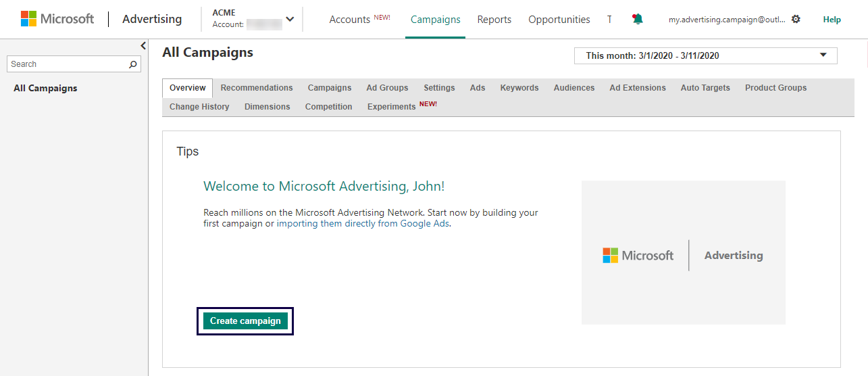The height and width of the screenshot is (376, 868).
Task: Click the Microsoft logo in header
Action: pyautogui.click(x=57, y=19)
